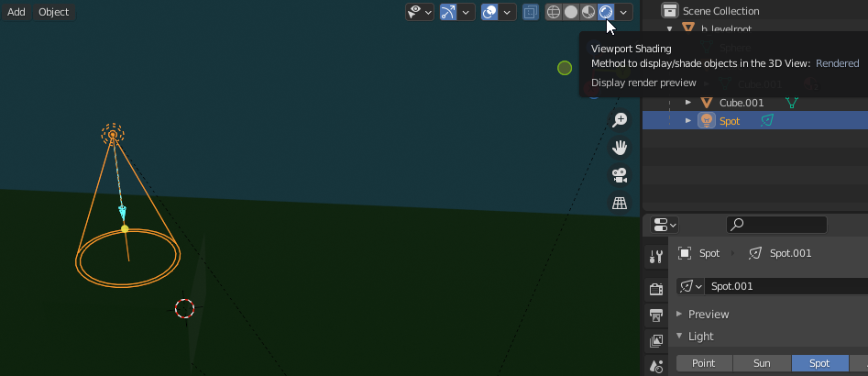The width and height of the screenshot is (868, 376).
Task: Set the light type to Point
Action: click(x=704, y=363)
